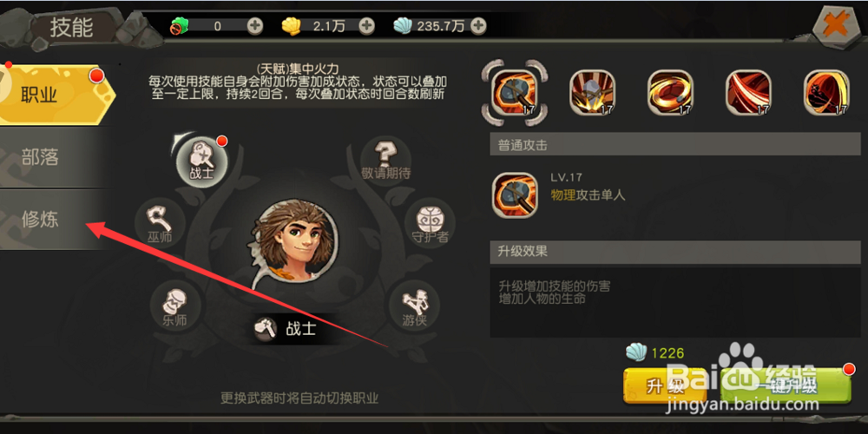
Task: Open the 职业 tab
Action: [x=57, y=95]
